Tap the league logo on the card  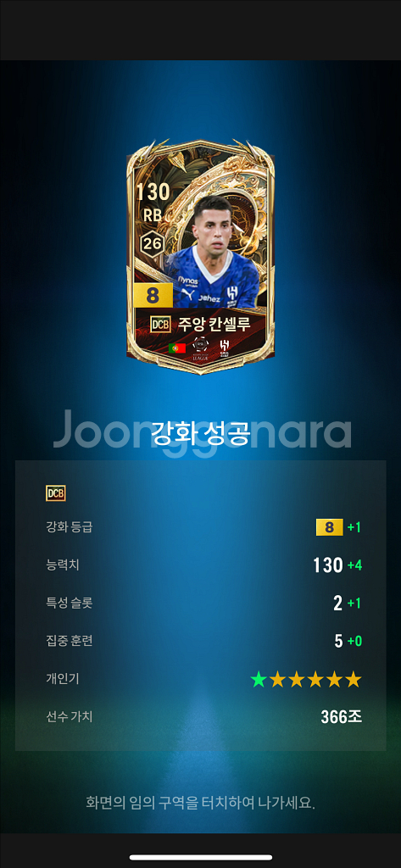pyautogui.click(x=200, y=347)
